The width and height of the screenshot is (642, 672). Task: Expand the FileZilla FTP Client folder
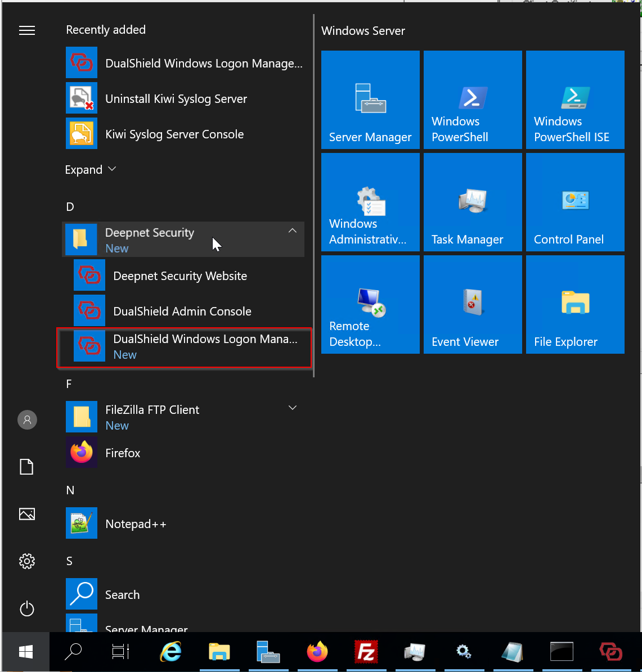click(x=292, y=408)
